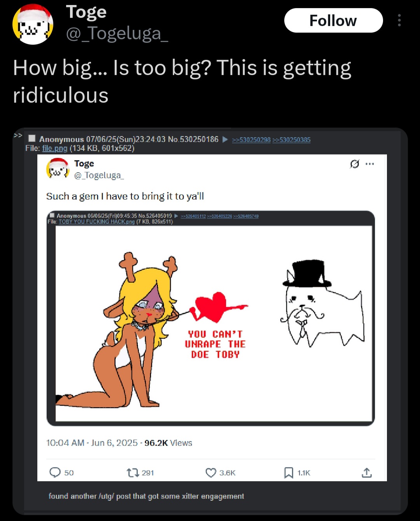The height and width of the screenshot is (521, 420).
Task: Click the Follow button
Action: tap(333, 20)
